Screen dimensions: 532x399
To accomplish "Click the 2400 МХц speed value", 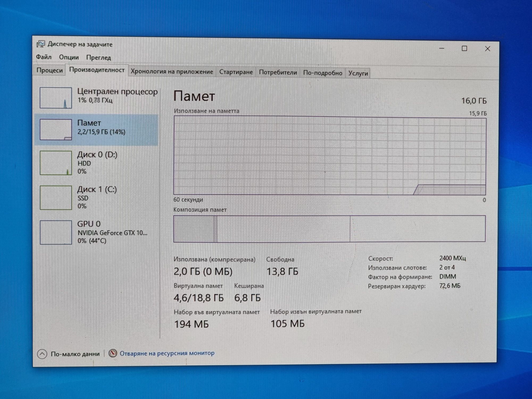I will pos(452,258).
